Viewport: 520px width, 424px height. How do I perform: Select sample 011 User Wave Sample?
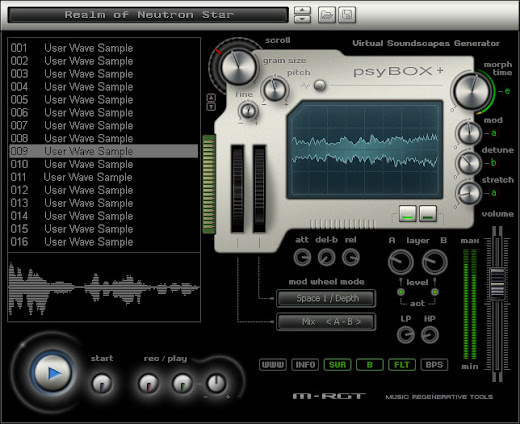tap(104, 177)
